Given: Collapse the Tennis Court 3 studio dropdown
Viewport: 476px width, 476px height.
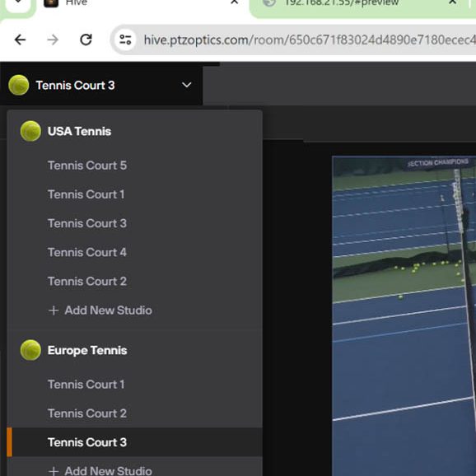Looking at the screenshot, I should (x=186, y=85).
